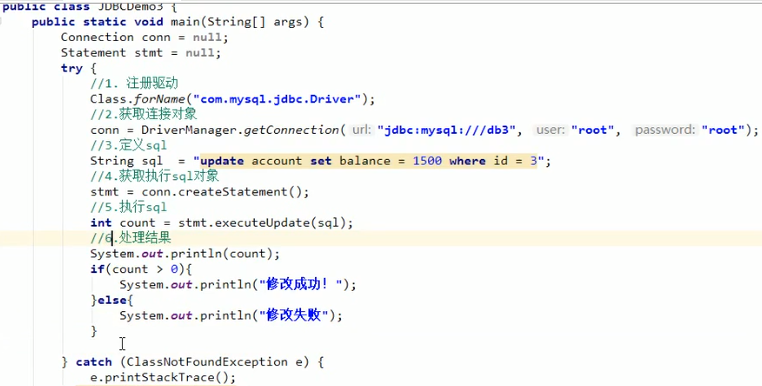Place cursor in "修改失败" string literal
Screen dimensions: 762x386
pyautogui.click(x=293, y=316)
